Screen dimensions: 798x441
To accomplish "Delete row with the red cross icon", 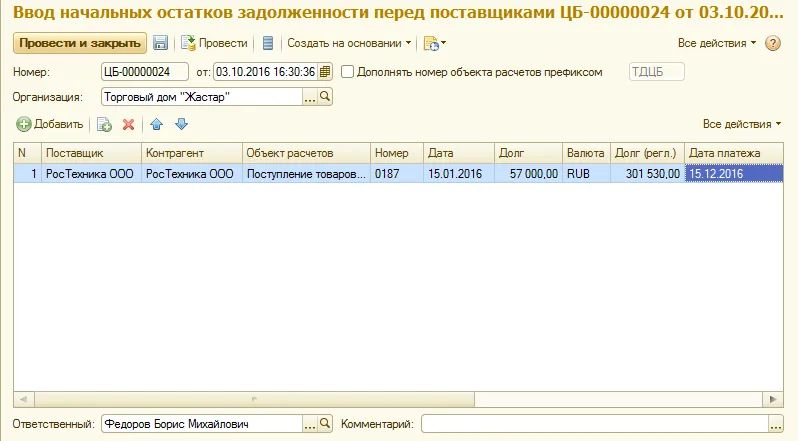I will coord(128,124).
